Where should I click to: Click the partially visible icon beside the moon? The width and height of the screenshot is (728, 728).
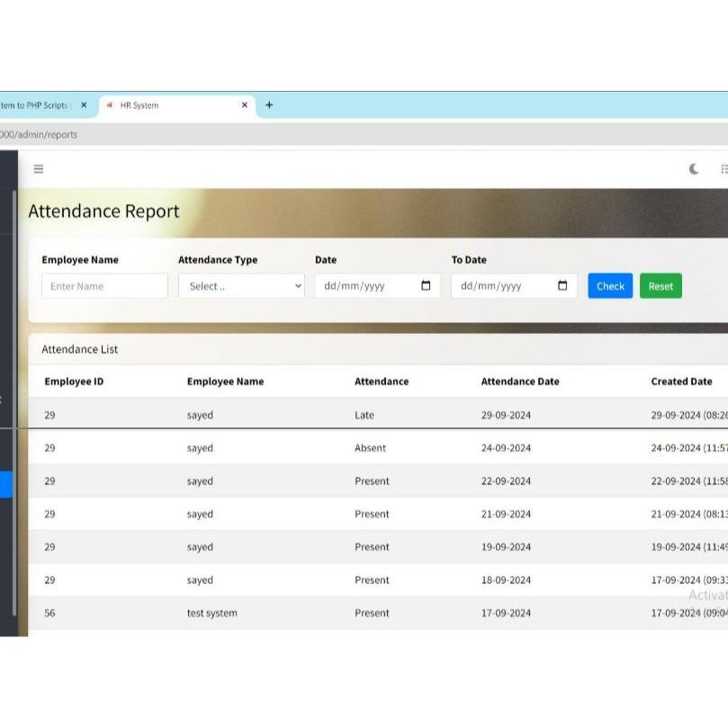724,169
